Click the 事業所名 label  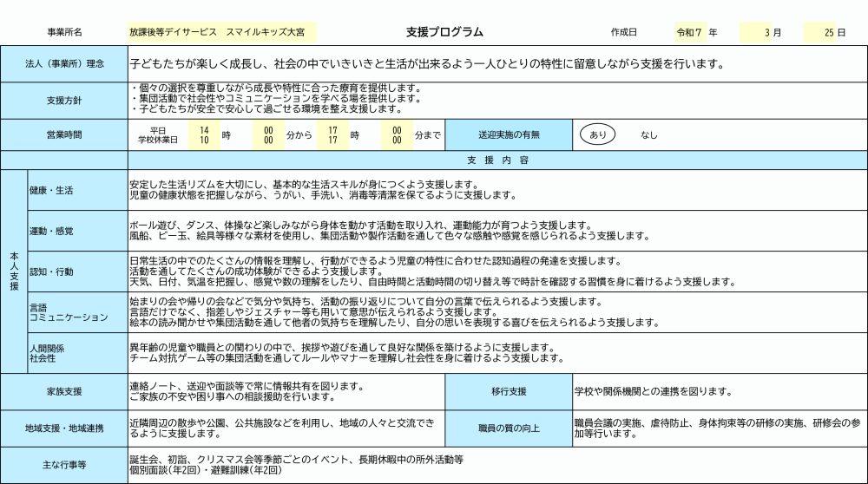tap(65, 33)
